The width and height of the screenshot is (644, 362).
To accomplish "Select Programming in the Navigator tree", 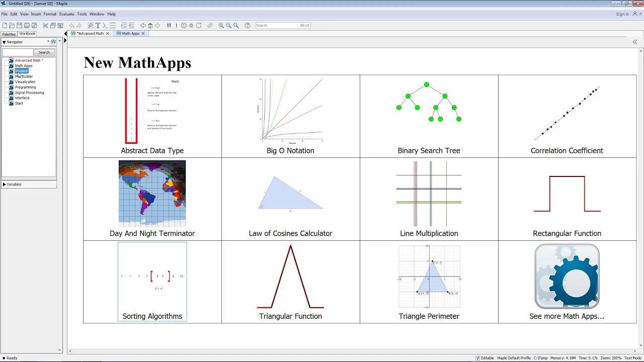I will coord(25,87).
